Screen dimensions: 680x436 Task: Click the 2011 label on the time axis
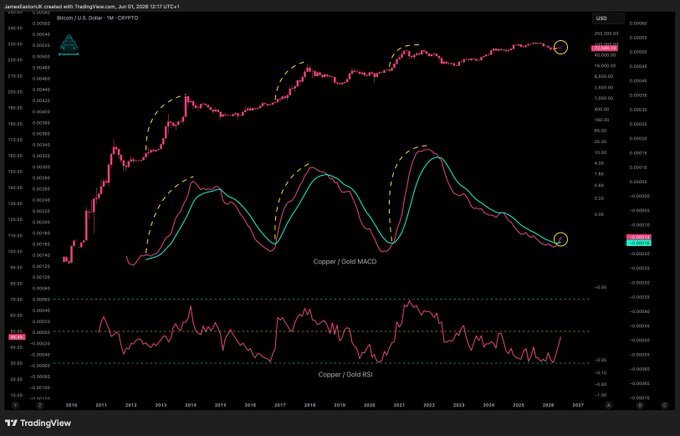[x=101, y=405]
